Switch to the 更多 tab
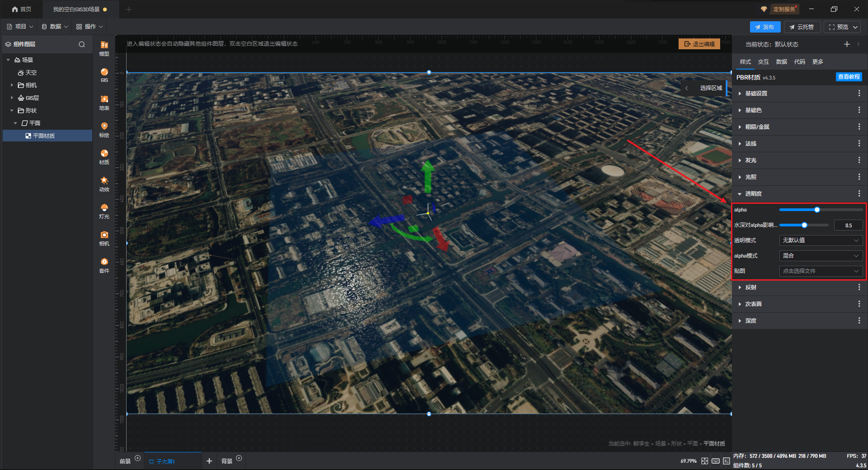The image size is (868, 470). pos(818,62)
